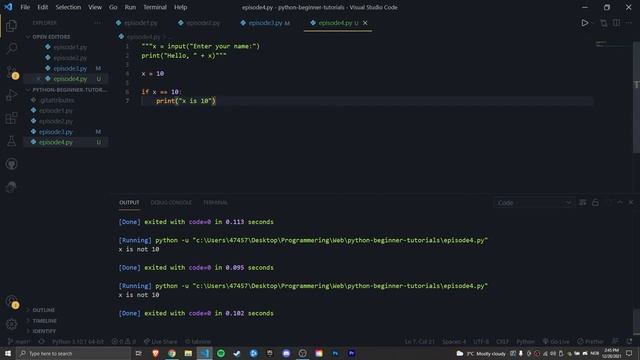Viewport: 640px width, 360px height.
Task: Click the Spaces: 4 indentation selector
Action: click(x=453, y=342)
